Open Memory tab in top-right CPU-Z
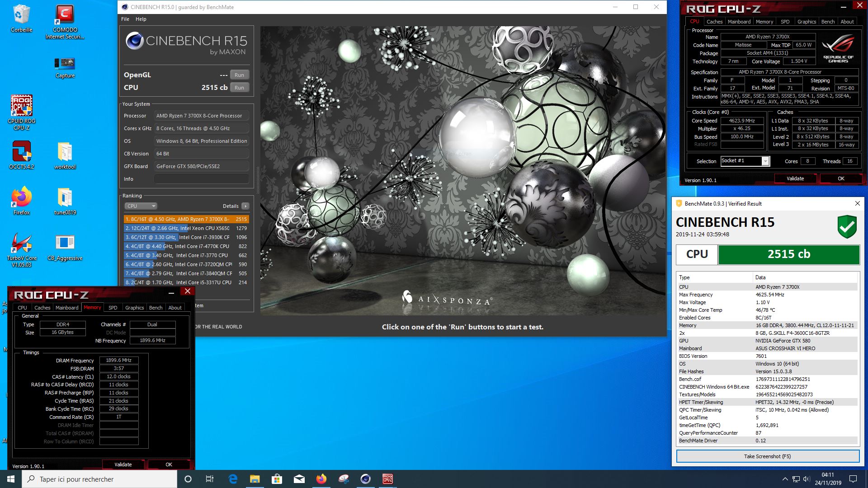The image size is (868, 488). click(764, 22)
